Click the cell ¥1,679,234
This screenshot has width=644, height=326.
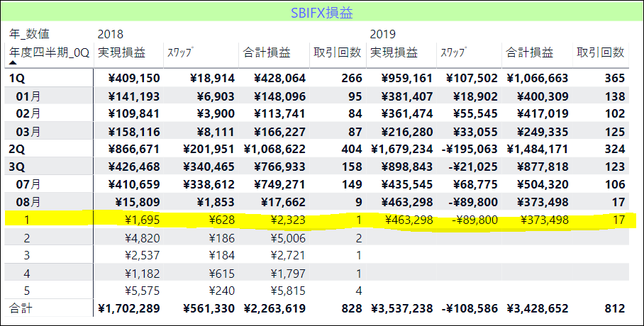pyautogui.click(x=401, y=149)
